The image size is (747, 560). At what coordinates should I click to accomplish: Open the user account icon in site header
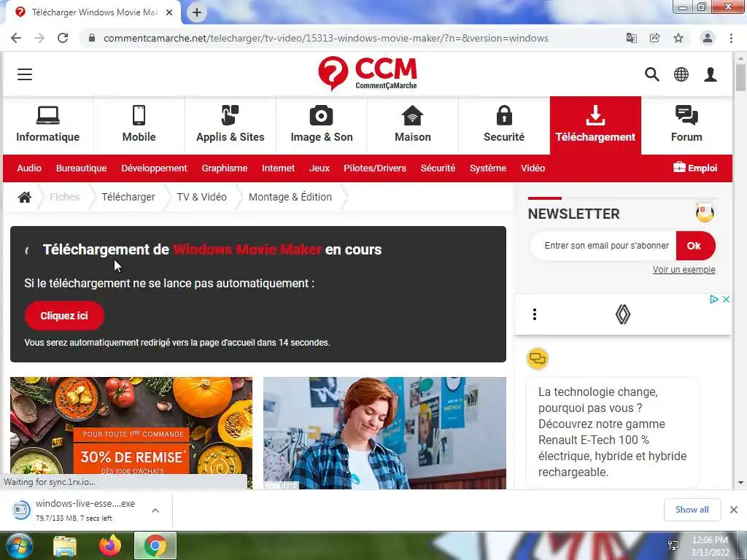pos(711,74)
